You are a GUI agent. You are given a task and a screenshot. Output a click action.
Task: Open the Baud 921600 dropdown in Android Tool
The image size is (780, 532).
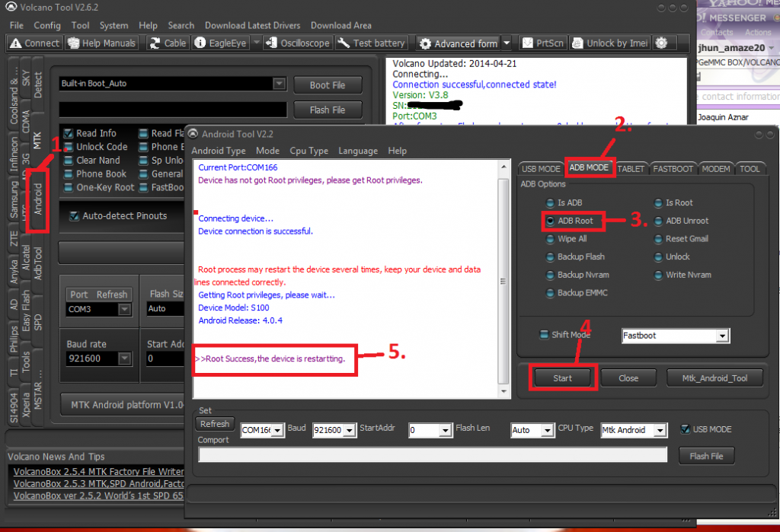(x=350, y=430)
